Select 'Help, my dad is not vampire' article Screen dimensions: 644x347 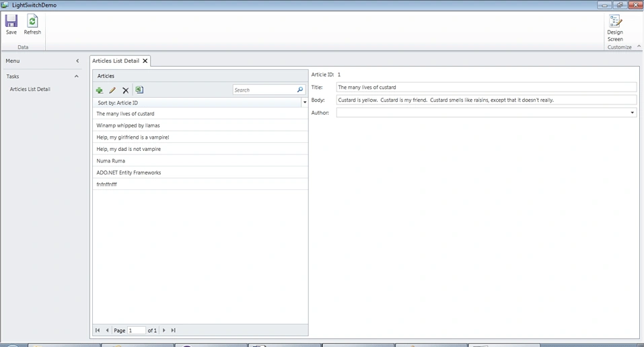pyautogui.click(x=201, y=149)
